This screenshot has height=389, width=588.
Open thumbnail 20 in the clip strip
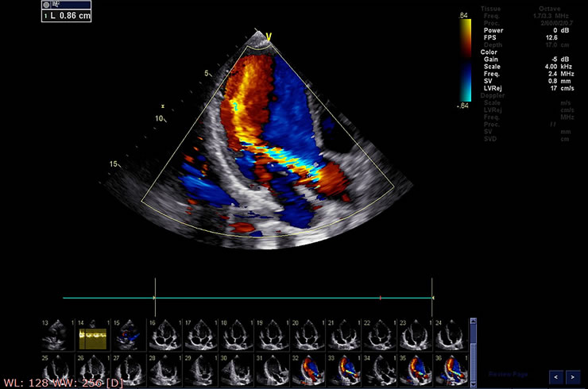point(307,335)
